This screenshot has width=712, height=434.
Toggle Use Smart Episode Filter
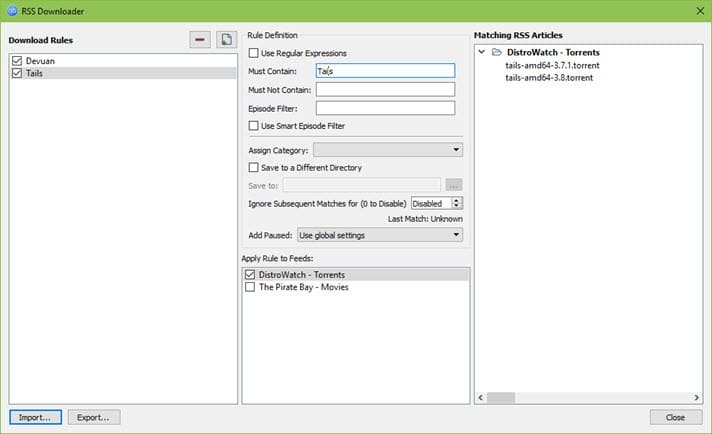[x=253, y=126]
